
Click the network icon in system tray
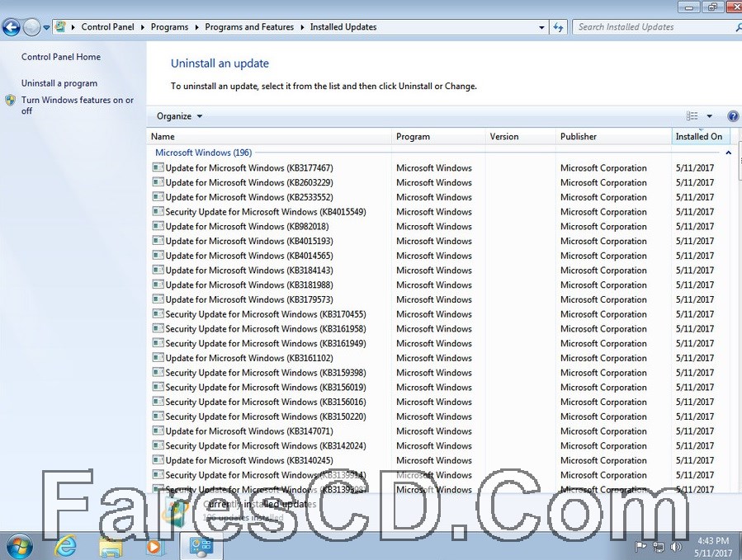(x=659, y=548)
